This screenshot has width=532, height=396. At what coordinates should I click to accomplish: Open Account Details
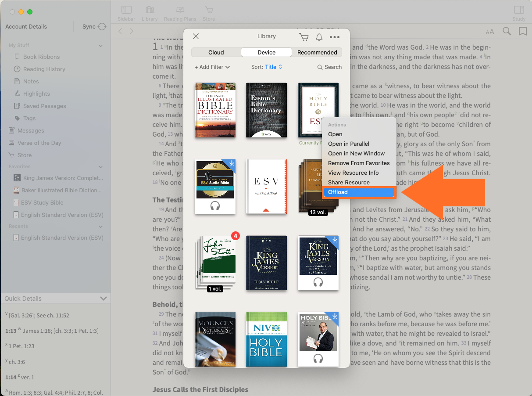(x=26, y=27)
